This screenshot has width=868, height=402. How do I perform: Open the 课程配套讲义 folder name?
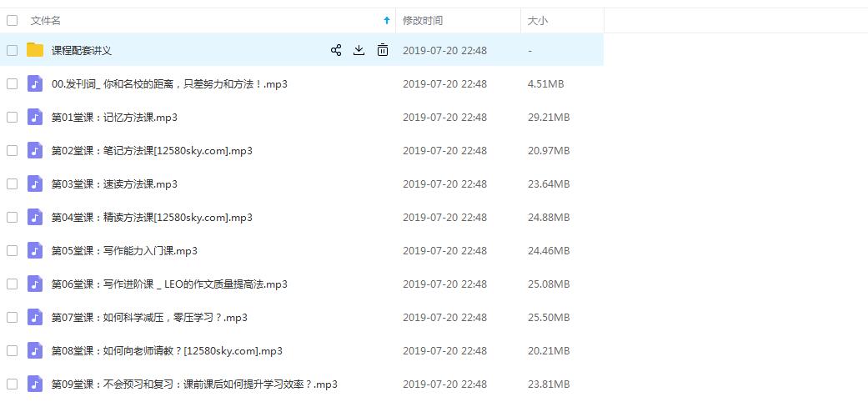click(82, 50)
